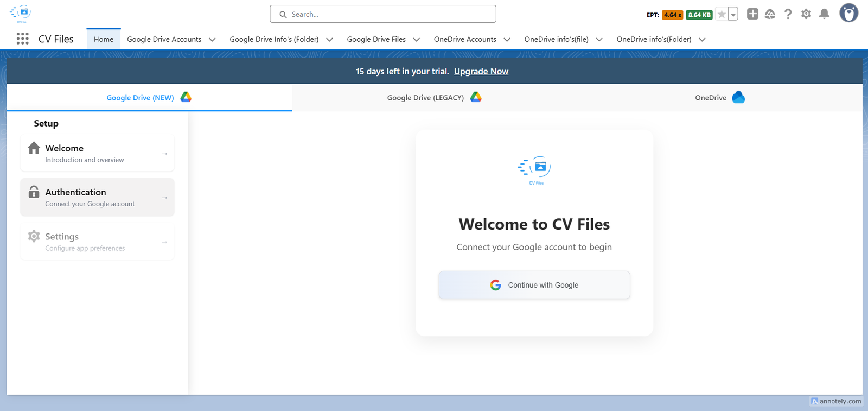Viewport: 868px width, 411px height.
Task: Open the Trailhead guidance icon
Action: (770, 14)
